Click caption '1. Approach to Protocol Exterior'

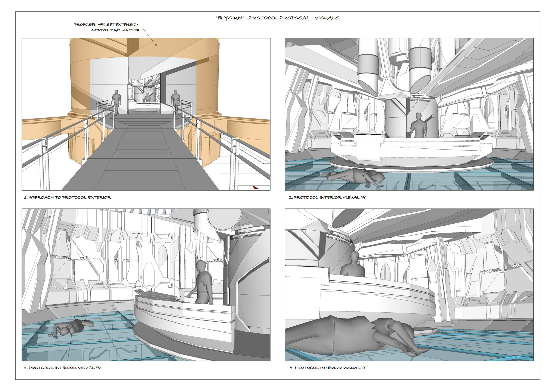click(x=67, y=198)
